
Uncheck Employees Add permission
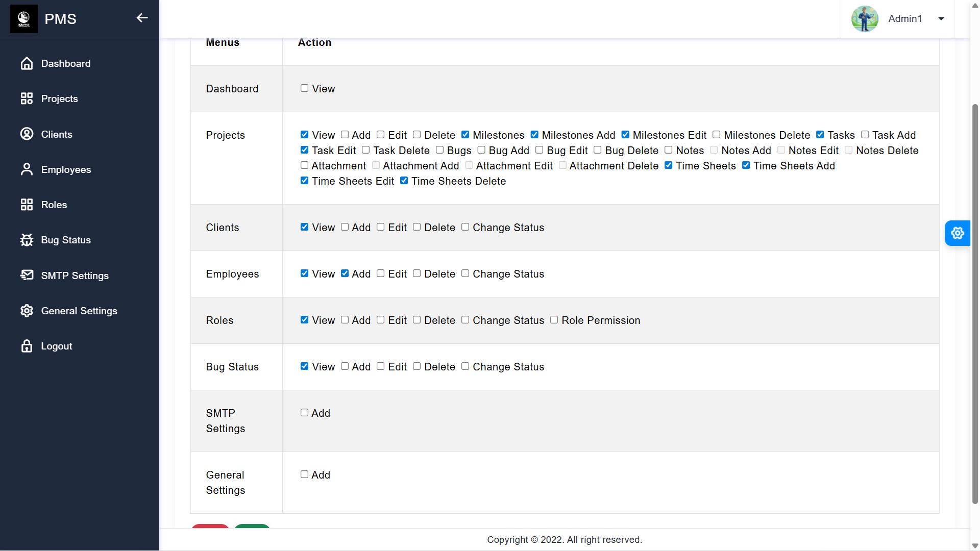point(345,273)
